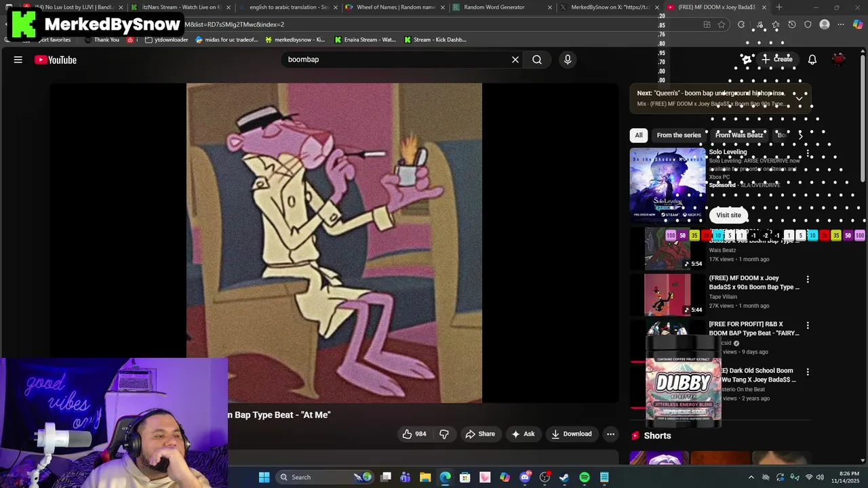This screenshot has height=488, width=868.
Task: Open Steam from taskbar
Action: [564, 477]
